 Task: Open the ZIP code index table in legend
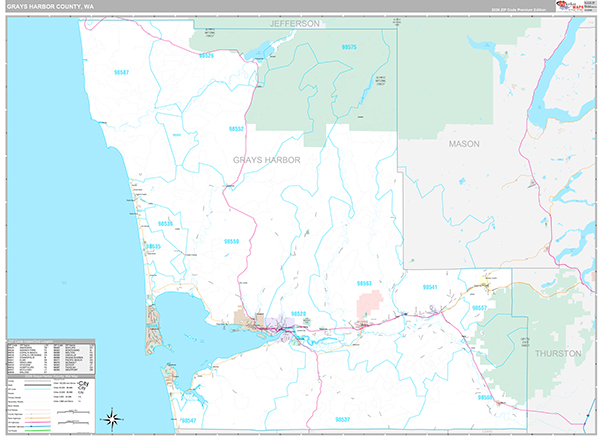coord(50,355)
